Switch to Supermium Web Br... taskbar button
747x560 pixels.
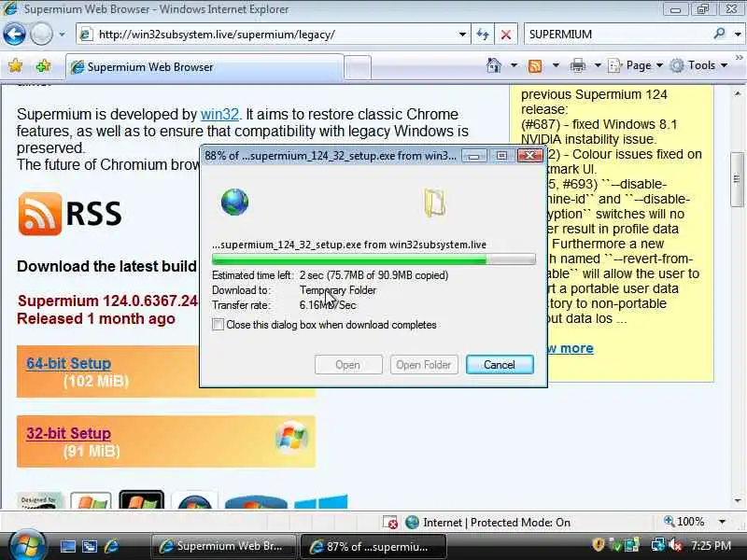click(223, 546)
